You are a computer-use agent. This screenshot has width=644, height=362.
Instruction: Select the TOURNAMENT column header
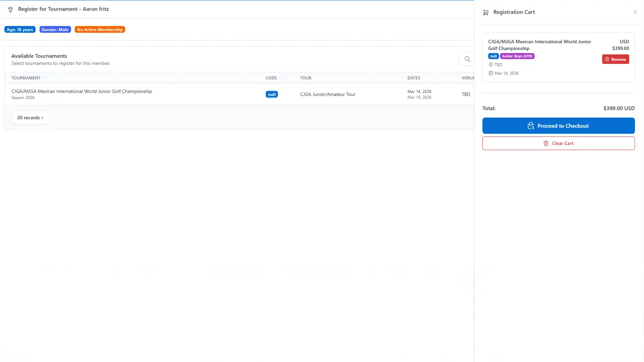click(25, 77)
